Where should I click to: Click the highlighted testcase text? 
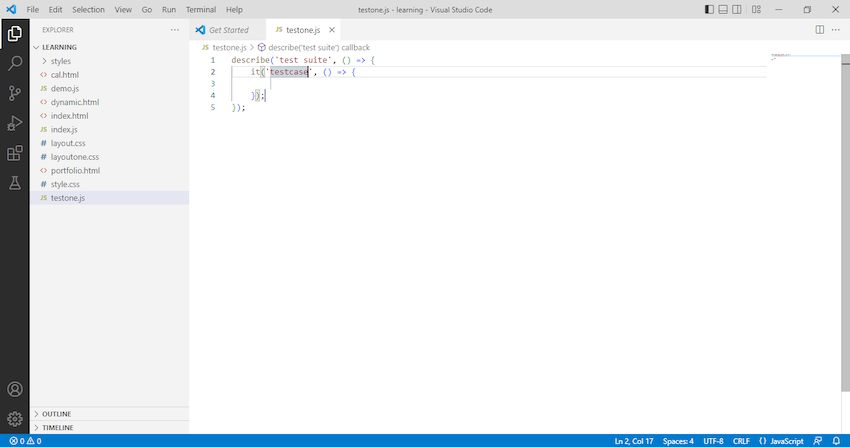[289, 72]
